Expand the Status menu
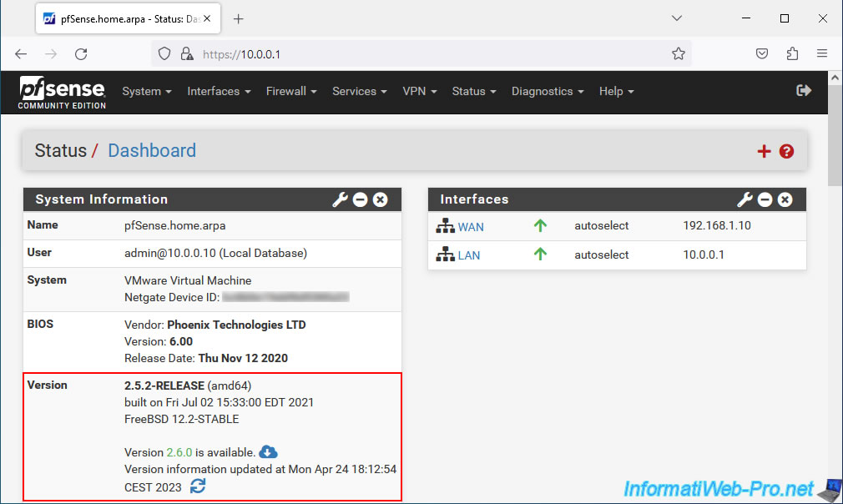The image size is (843, 504). pos(473,92)
